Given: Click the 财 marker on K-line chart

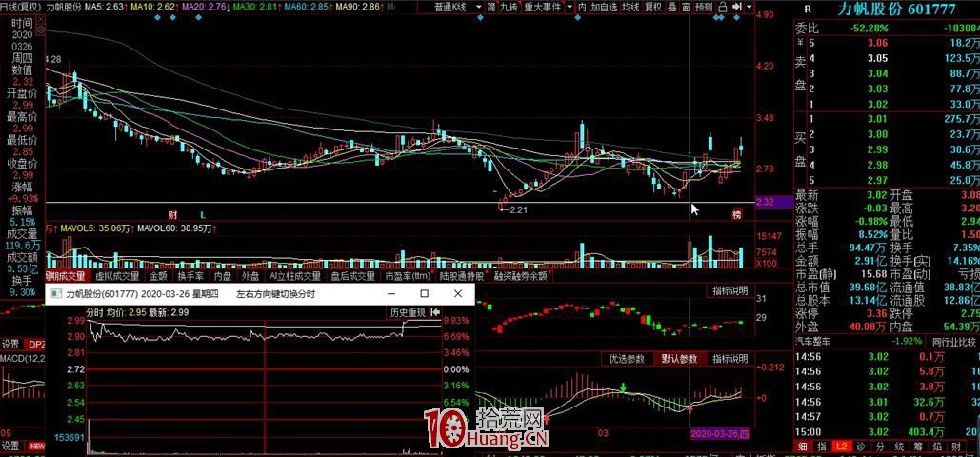Looking at the screenshot, I should (x=172, y=214).
